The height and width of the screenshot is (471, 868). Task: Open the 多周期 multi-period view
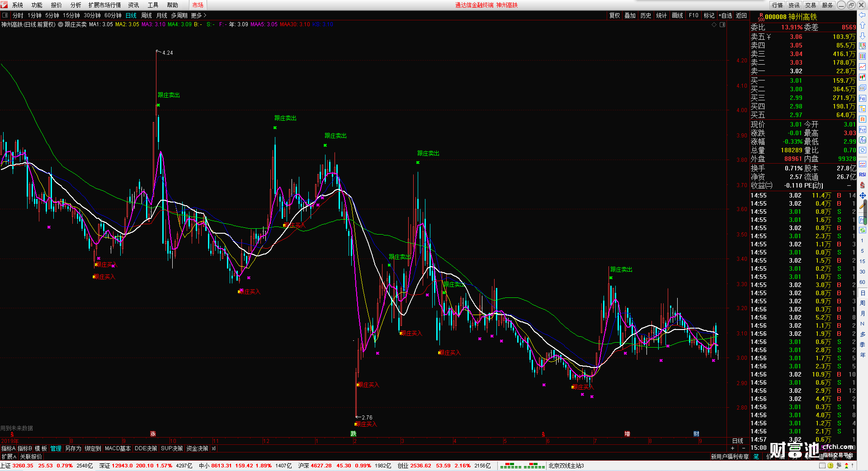pos(179,15)
